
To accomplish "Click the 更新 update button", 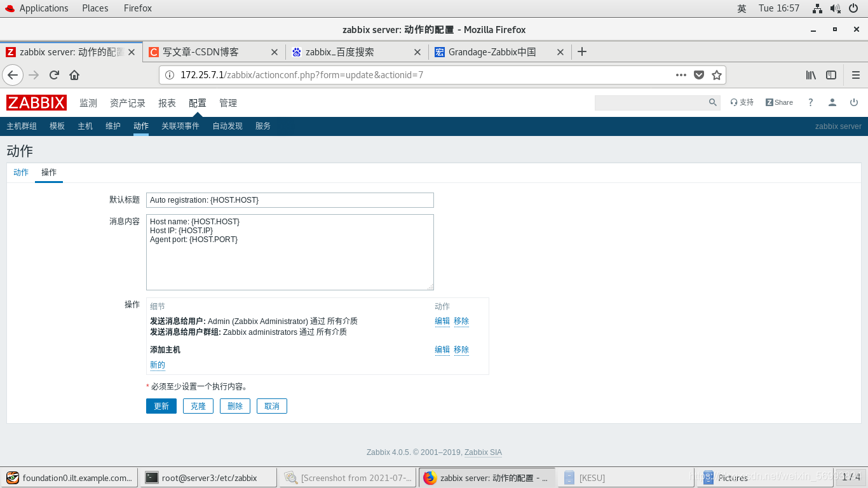I will [161, 406].
